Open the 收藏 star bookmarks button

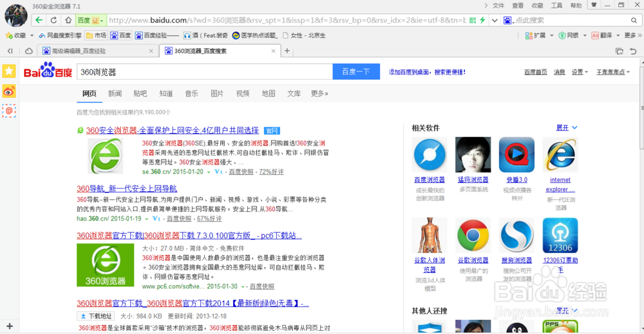coord(15,35)
